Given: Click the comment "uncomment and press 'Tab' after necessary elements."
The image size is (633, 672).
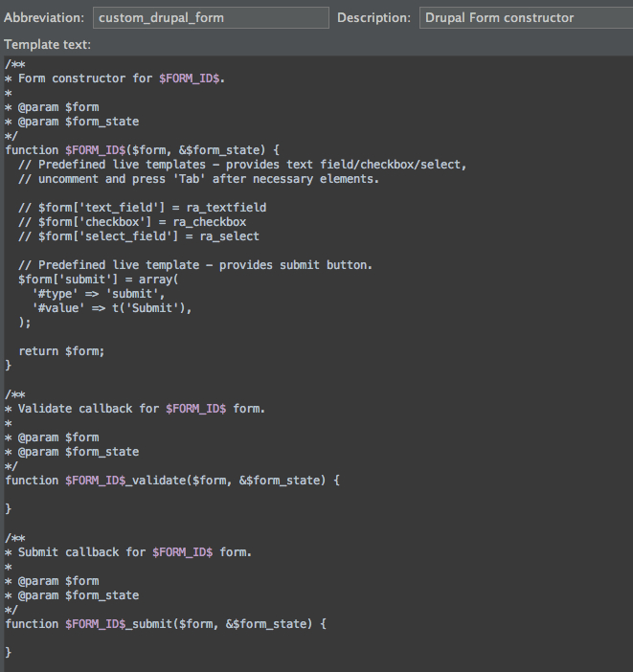Looking at the screenshot, I should [x=198, y=179].
